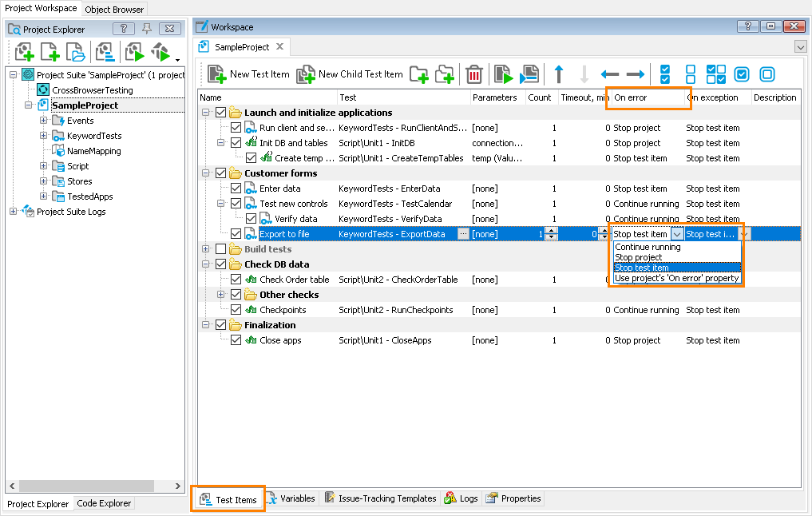Screen dimensions: 812x516
Task: Click the Count stepper for Export to file
Action: coord(549,234)
